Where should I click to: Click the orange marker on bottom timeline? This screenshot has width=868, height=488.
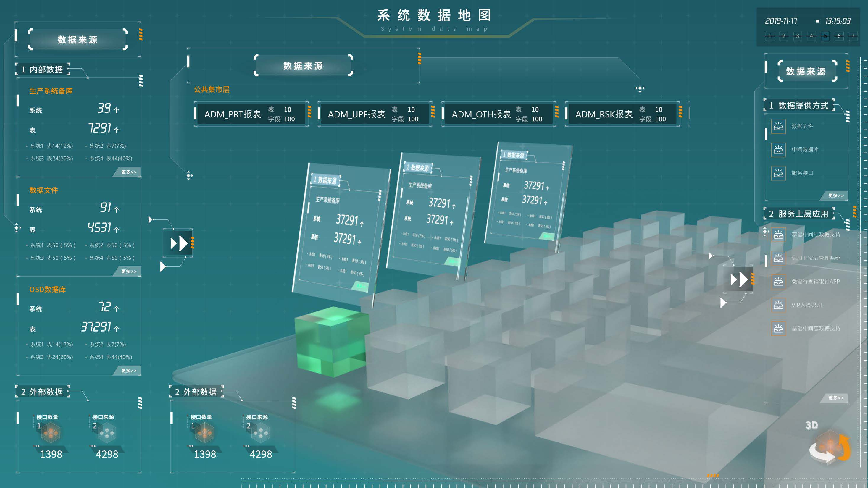713,476
